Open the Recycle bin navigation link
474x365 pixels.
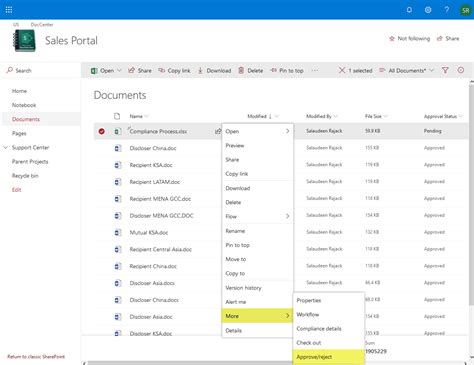pos(25,176)
